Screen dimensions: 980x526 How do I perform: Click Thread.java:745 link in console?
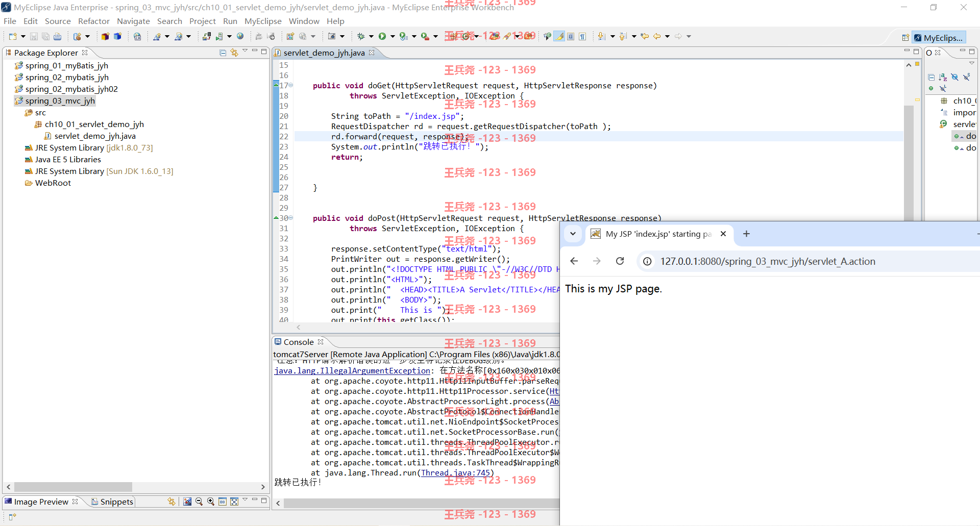pyautogui.click(x=455, y=473)
